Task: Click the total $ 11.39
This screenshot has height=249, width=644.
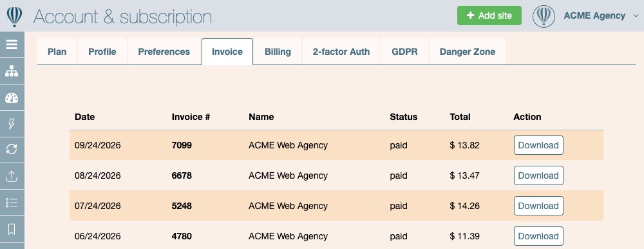Action: coord(464,236)
